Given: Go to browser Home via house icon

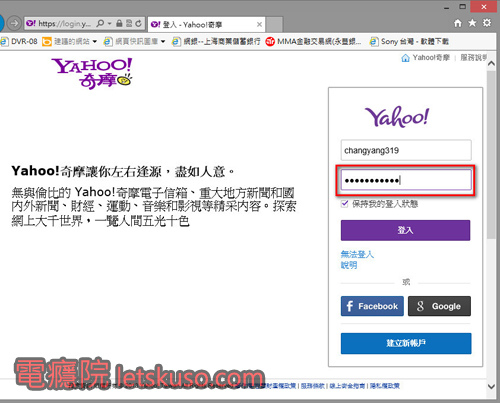Looking at the screenshot, I should pos(458,23).
